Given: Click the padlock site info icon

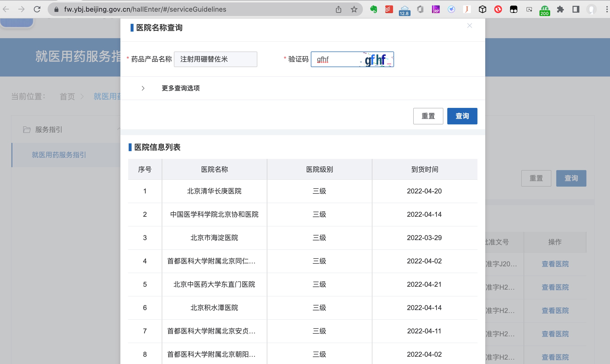Looking at the screenshot, I should pyautogui.click(x=56, y=9).
